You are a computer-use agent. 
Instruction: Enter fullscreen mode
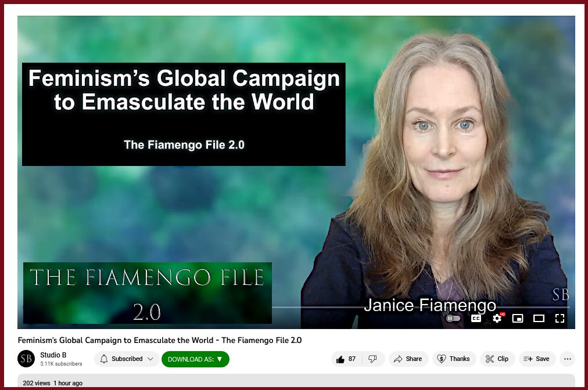pyautogui.click(x=560, y=319)
